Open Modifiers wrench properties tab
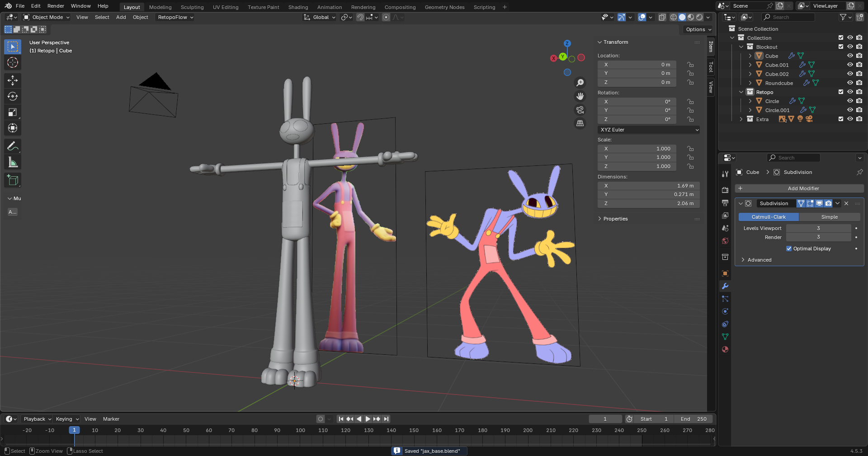 [725, 286]
